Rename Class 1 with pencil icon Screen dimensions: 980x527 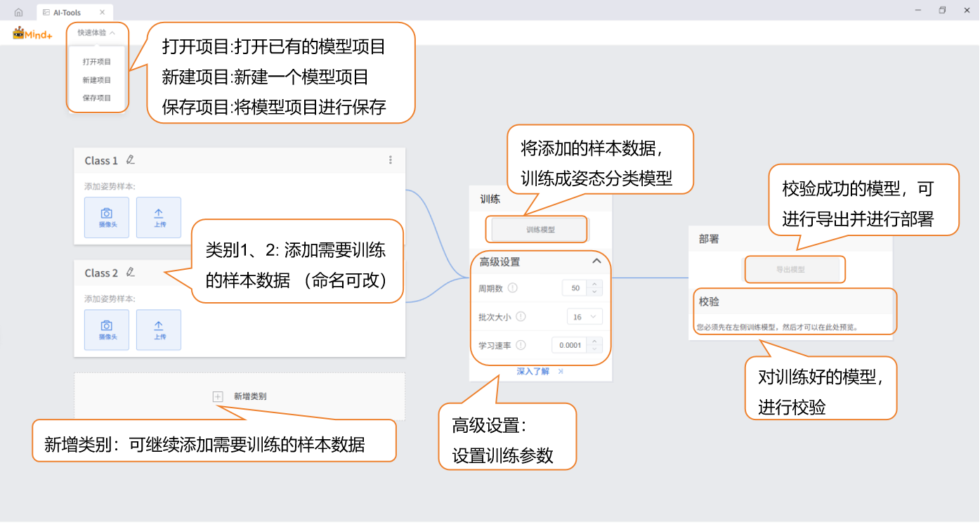point(130,160)
